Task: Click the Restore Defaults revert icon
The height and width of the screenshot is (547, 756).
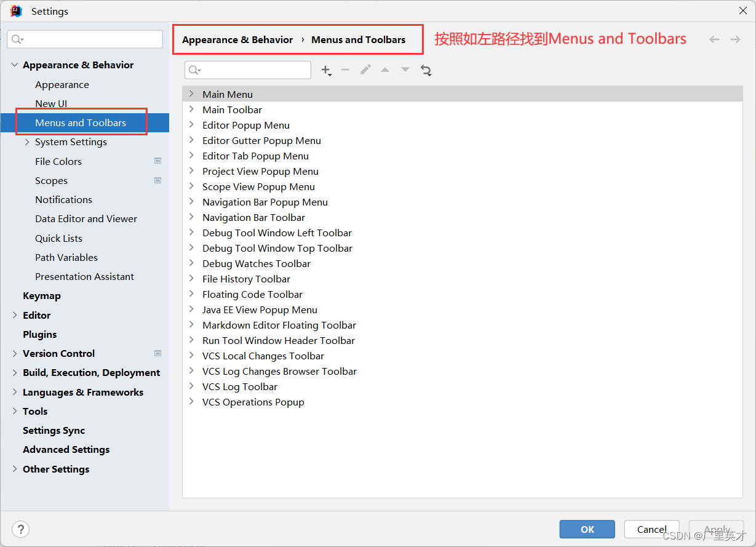Action: coord(426,70)
